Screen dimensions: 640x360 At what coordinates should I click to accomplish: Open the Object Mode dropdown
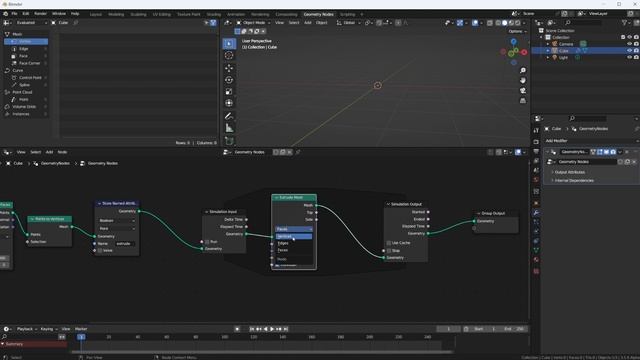(x=253, y=23)
